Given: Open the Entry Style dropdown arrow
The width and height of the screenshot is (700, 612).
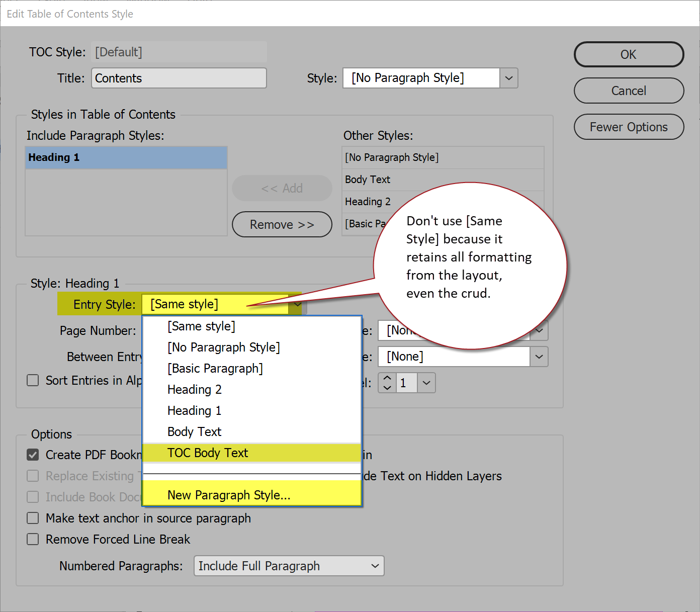Looking at the screenshot, I should coord(297,304).
